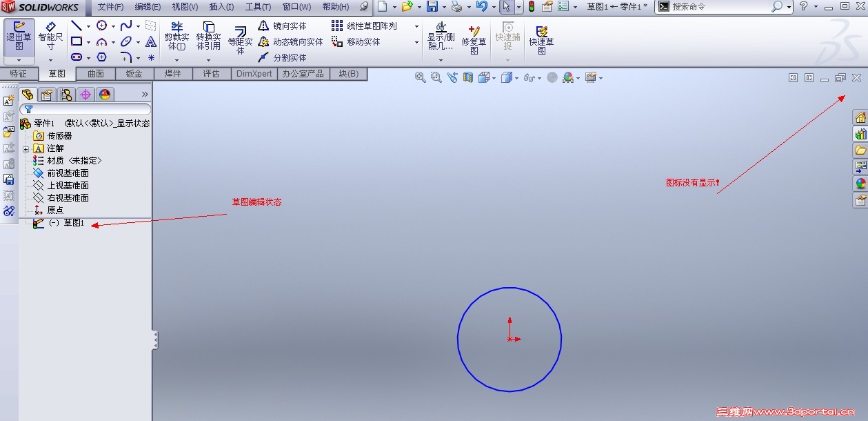Switch to the 特征 (Features) tab

pyautogui.click(x=19, y=74)
